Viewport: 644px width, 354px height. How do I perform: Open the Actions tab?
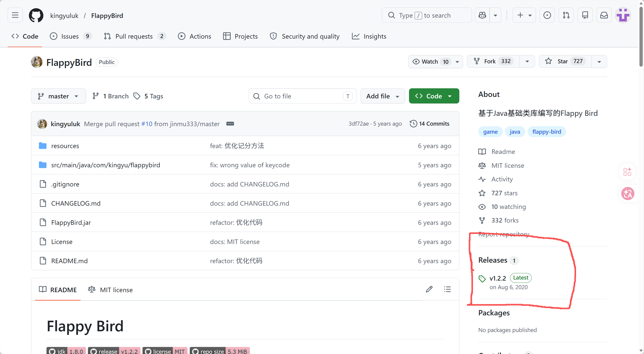[195, 36]
